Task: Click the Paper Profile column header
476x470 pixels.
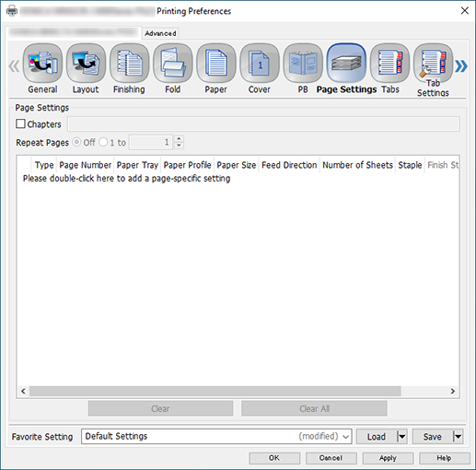Action: (x=187, y=165)
